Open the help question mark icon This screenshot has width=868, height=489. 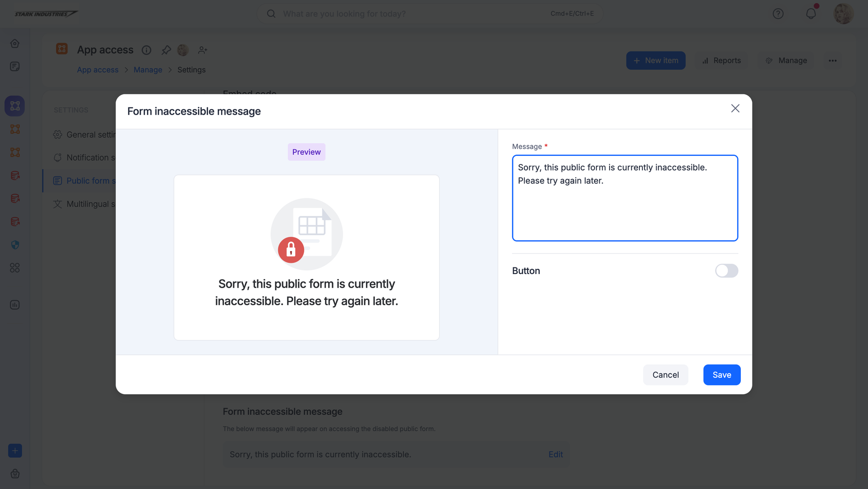[778, 14]
